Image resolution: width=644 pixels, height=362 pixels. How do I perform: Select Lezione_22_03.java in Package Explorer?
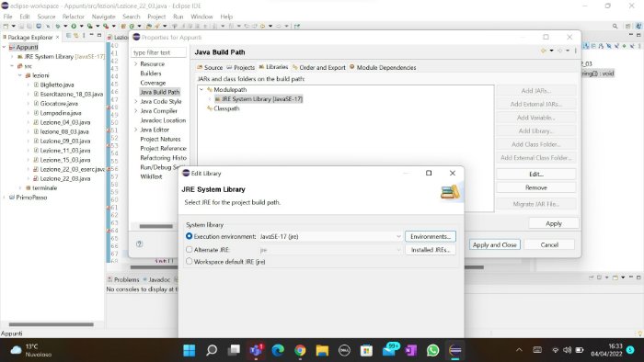[65, 179]
